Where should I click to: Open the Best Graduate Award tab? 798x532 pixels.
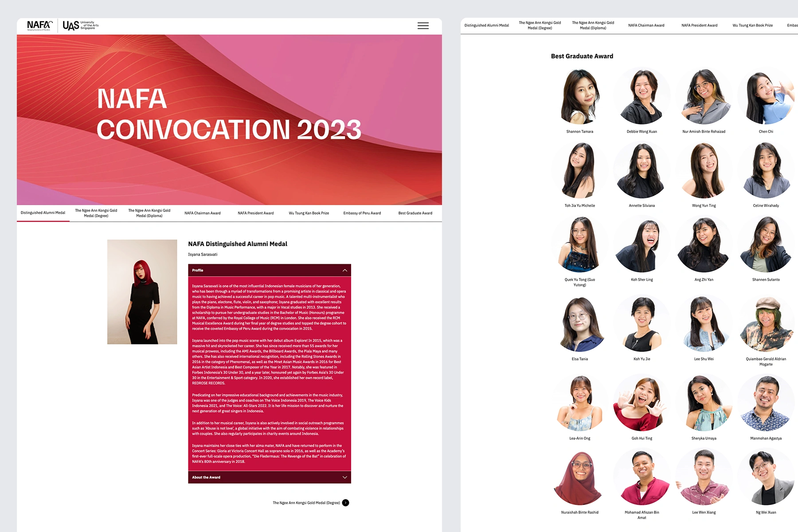(415, 213)
